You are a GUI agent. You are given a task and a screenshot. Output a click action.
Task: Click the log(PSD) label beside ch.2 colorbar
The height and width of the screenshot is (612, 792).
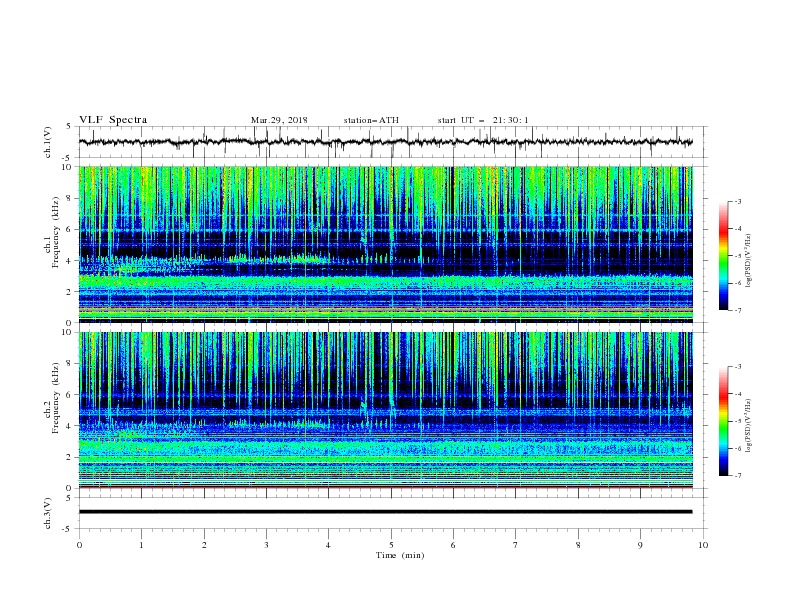(x=750, y=426)
